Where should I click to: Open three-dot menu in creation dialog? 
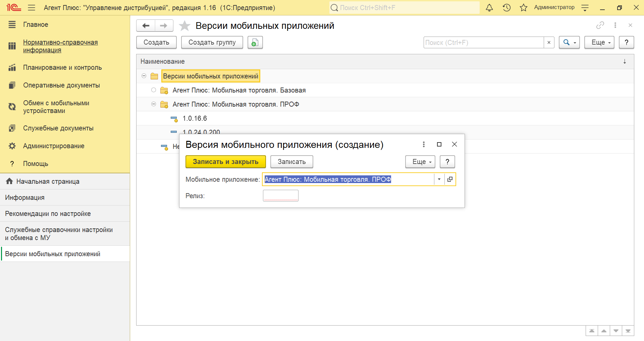tap(424, 144)
